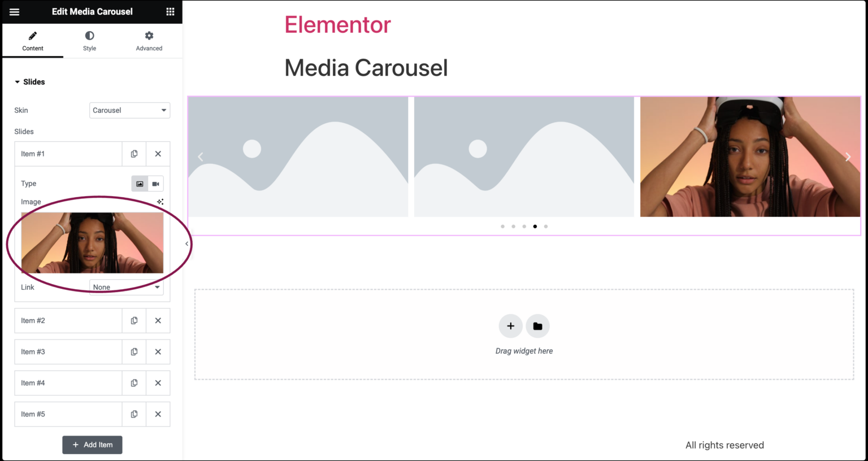Expand the Item #3 slide entry
868x461 pixels.
(x=68, y=351)
